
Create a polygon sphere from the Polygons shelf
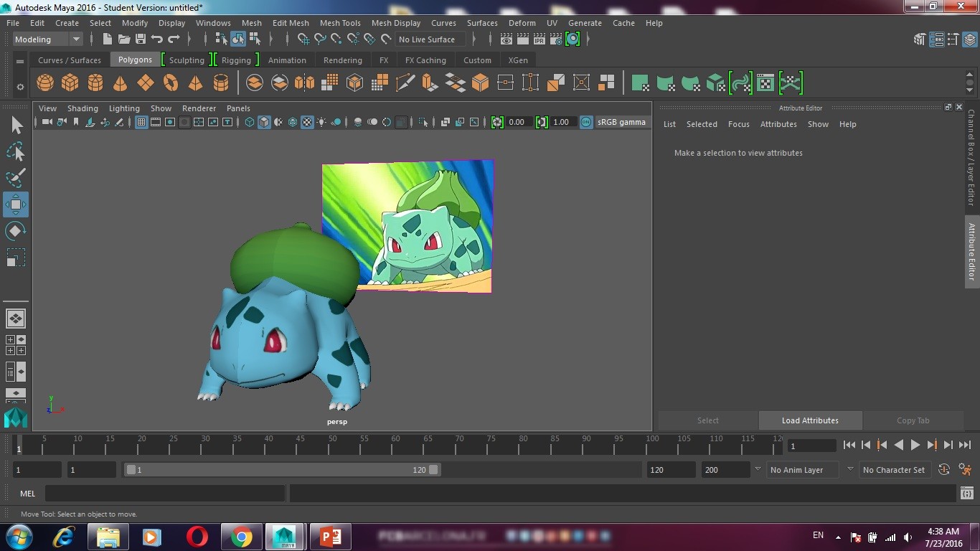(x=44, y=83)
